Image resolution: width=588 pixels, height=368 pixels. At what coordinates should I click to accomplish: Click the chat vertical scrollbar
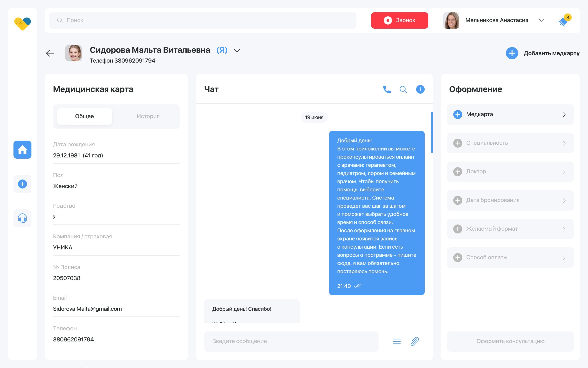(432, 132)
